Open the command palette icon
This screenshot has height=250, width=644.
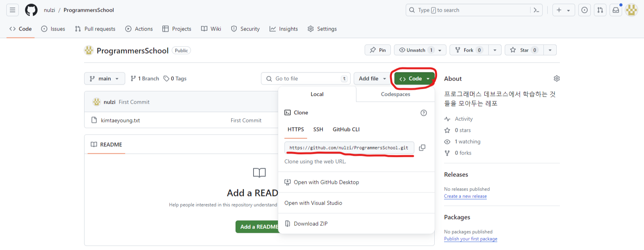(536, 10)
